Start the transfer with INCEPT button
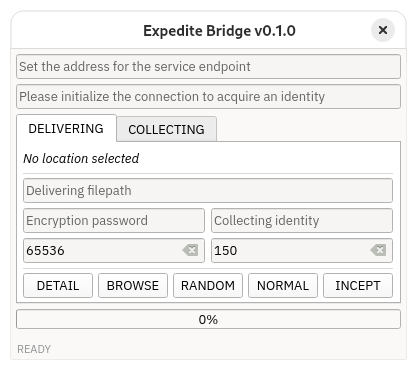This screenshot has width=417, height=370. tap(358, 286)
